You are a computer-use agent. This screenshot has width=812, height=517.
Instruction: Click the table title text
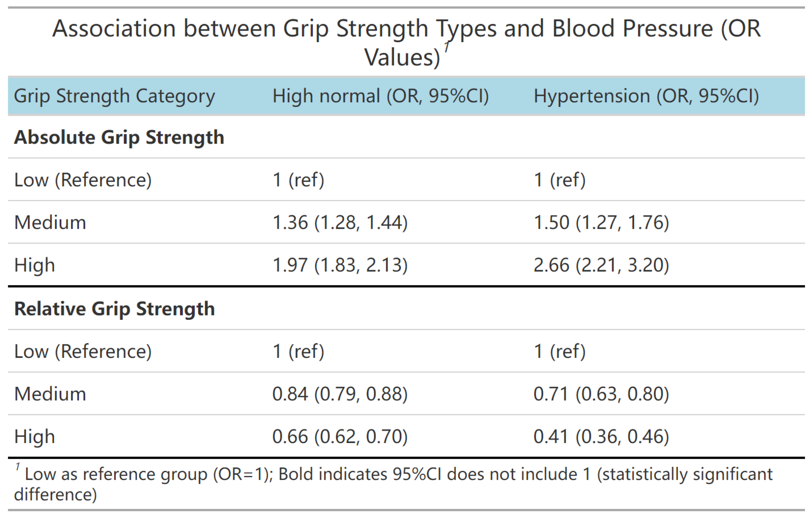tap(406, 29)
